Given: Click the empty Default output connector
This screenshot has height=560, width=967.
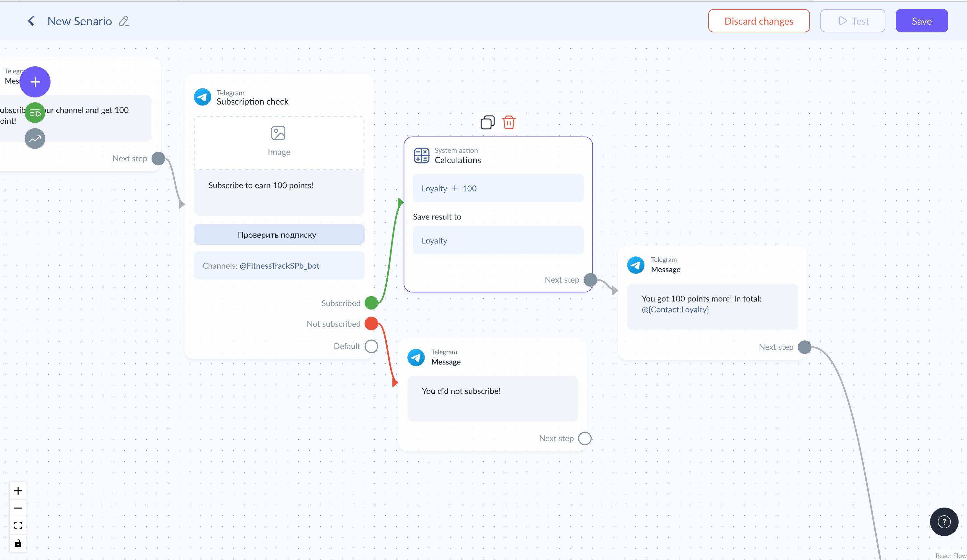Looking at the screenshot, I should [371, 346].
